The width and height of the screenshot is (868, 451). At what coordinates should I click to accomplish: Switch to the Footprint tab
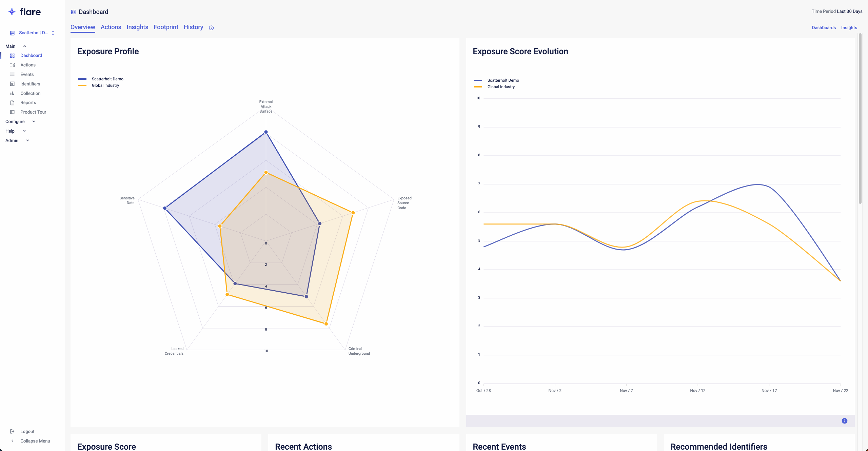(x=166, y=27)
